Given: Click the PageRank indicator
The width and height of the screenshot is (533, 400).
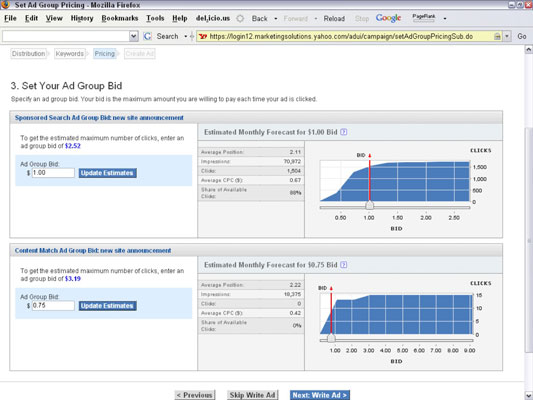Looking at the screenshot, I should (x=424, y=18).
